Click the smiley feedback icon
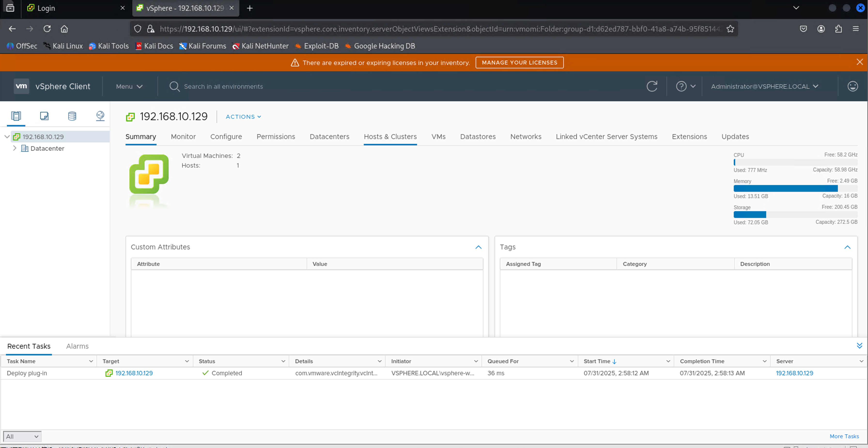The height and width of the screenshot is (448, 868). (x=852, y=86)
